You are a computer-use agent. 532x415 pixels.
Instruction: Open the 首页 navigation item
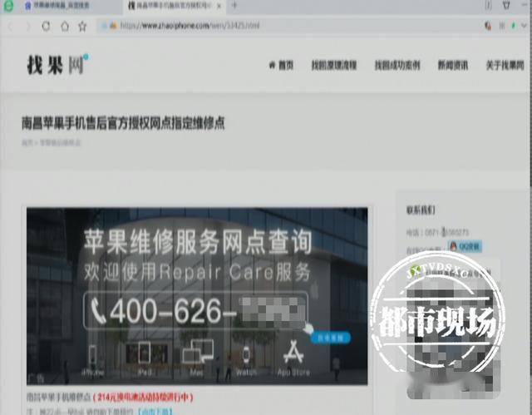point(281,65)
